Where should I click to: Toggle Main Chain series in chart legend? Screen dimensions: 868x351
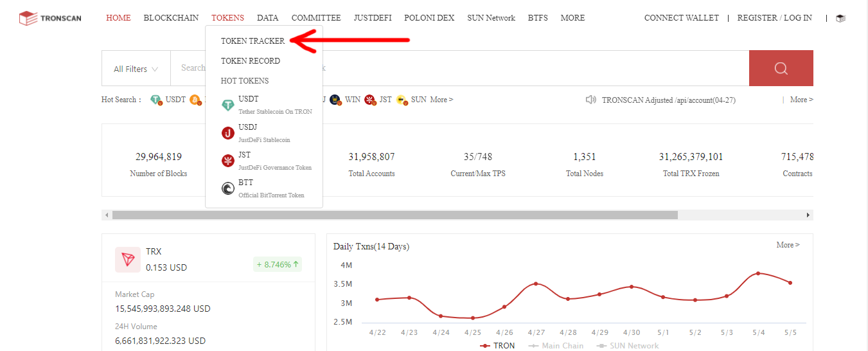click(556, 346)
